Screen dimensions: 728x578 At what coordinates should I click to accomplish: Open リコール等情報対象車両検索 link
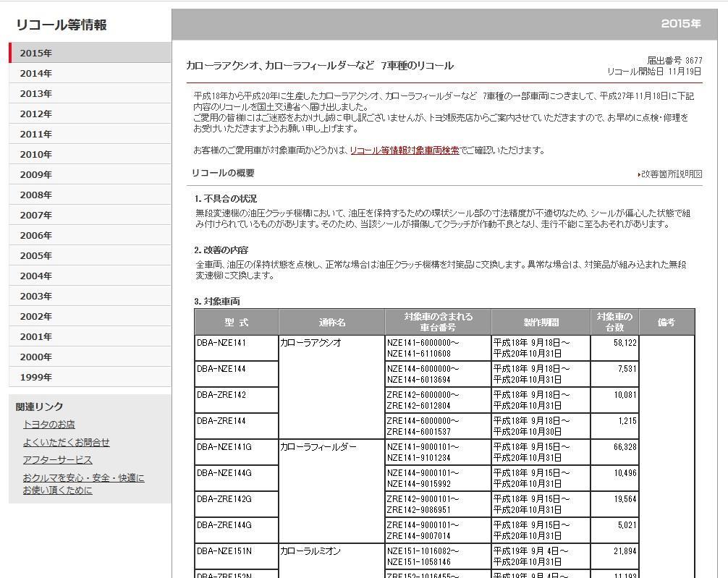click(x=405, y=150)
